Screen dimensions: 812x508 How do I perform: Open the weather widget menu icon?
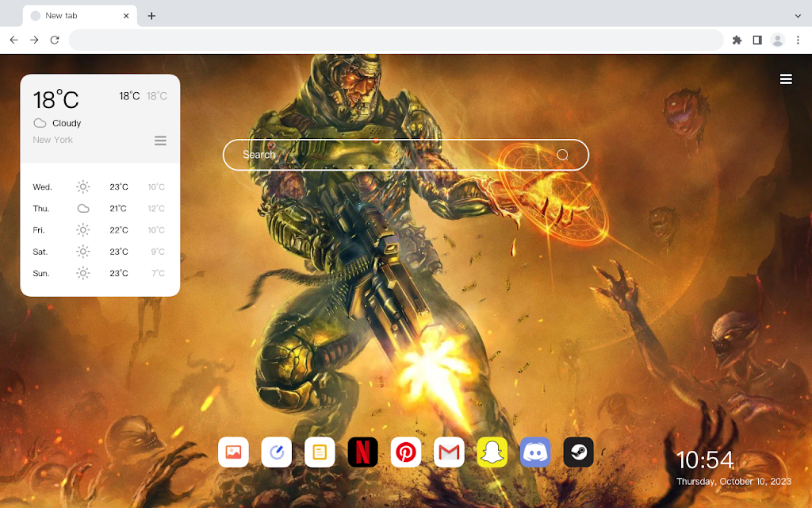pyautogui.click(x=160, y=140)
